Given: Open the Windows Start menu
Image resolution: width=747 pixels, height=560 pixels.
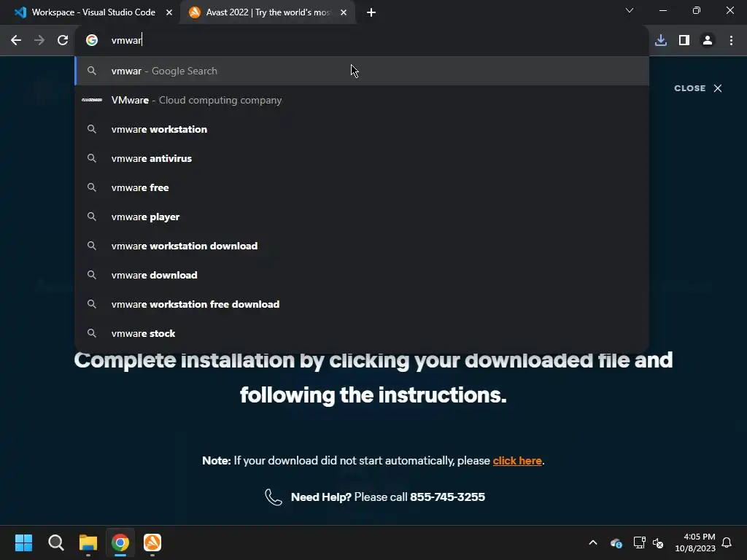Looking at the screenshot, I should [23, 542].
